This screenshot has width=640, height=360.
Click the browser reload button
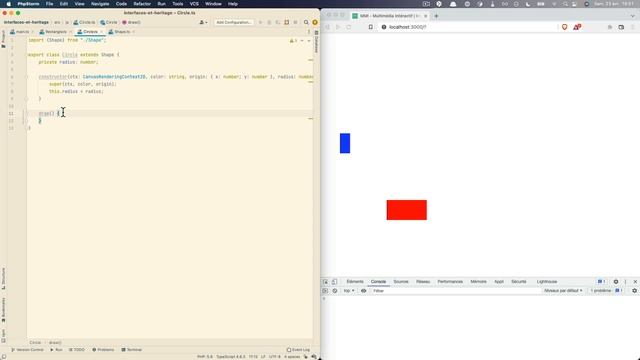(349, 27)
